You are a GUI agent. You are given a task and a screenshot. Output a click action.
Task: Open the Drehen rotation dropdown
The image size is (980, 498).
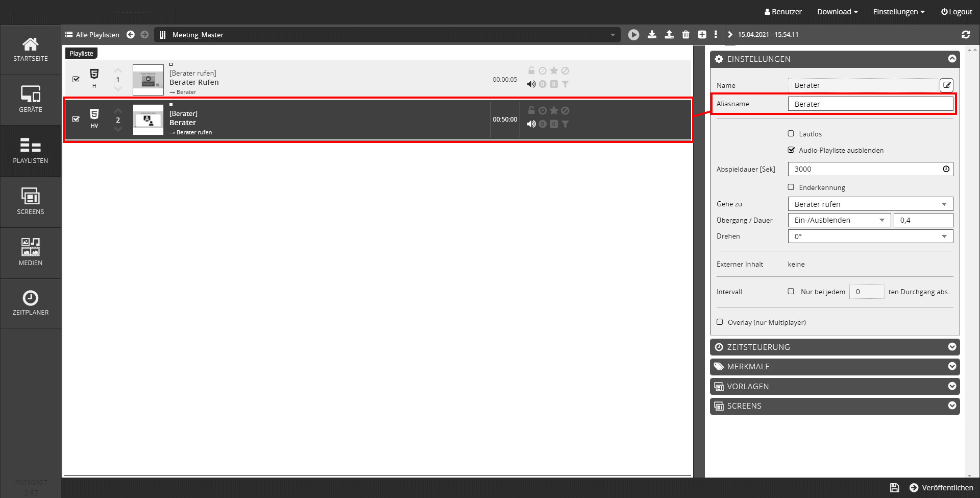(x=870, y=236)
